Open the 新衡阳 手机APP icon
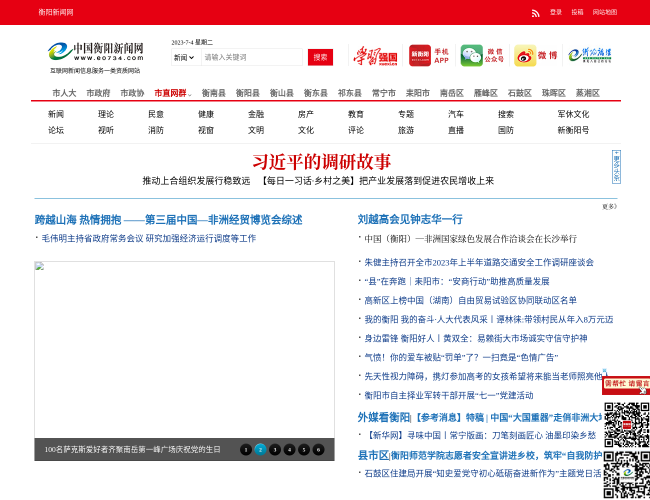 coord(429,56)
